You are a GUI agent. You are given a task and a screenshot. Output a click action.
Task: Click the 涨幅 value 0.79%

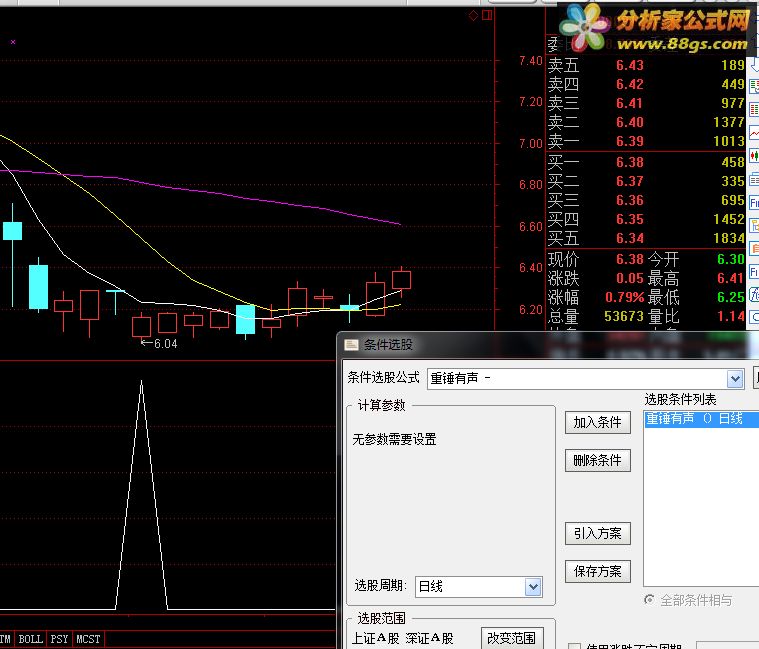625,297
